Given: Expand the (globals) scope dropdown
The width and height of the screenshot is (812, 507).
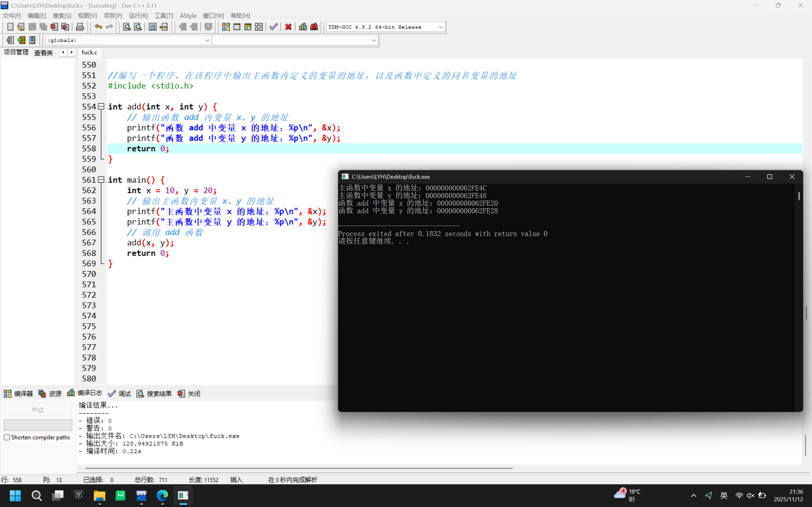Looking at the screenshot, I should (207, 40).
